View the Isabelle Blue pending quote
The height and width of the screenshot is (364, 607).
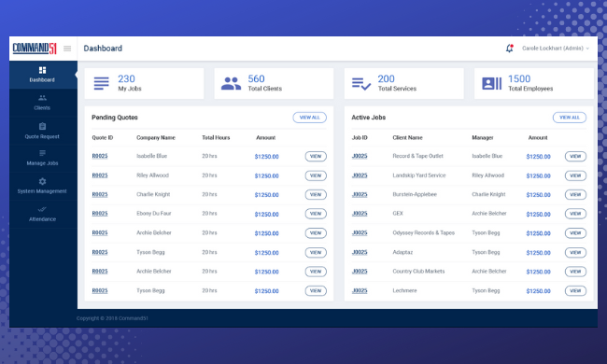(x=316, y=156)
